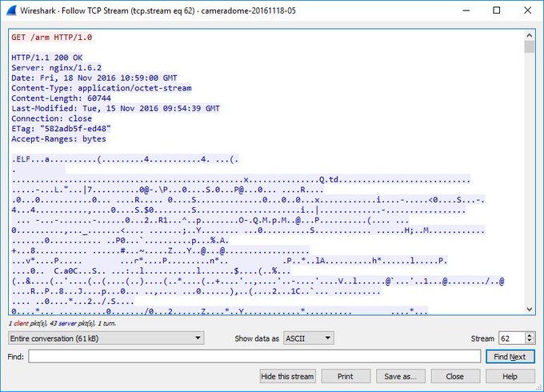This screenshot has height=392, width=544.
Task: Open the Show data as ASCII dropdown
Action: click(309, 338)
